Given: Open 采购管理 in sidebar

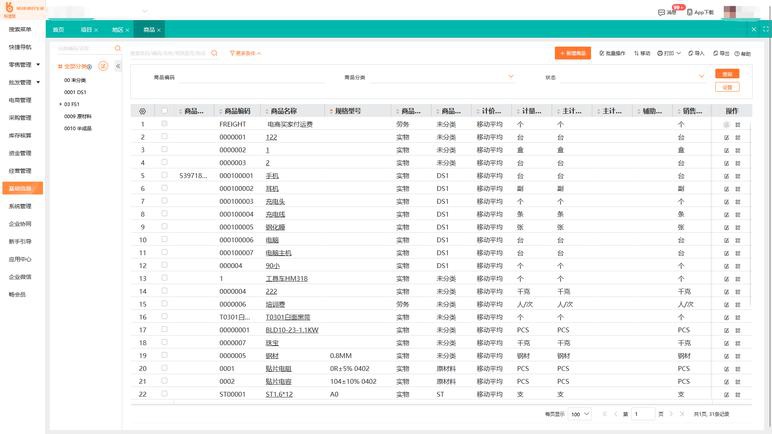Looking at the screenshot, I should 20,118.
